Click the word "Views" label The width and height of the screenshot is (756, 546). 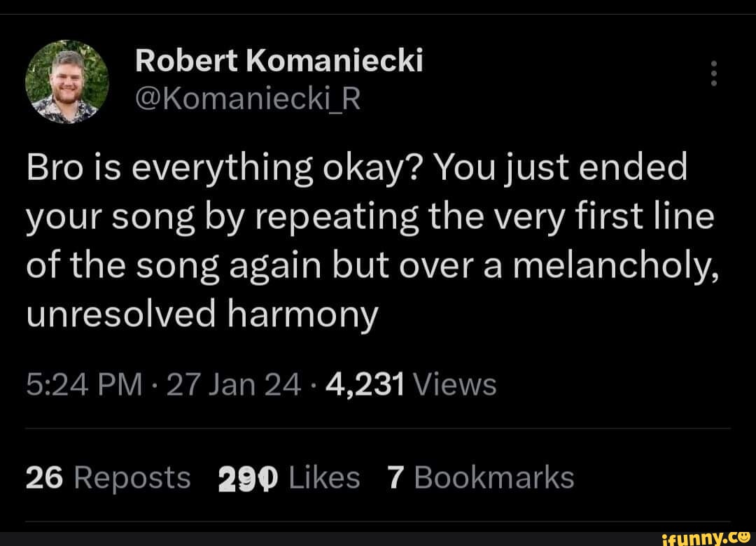point(455,384)
